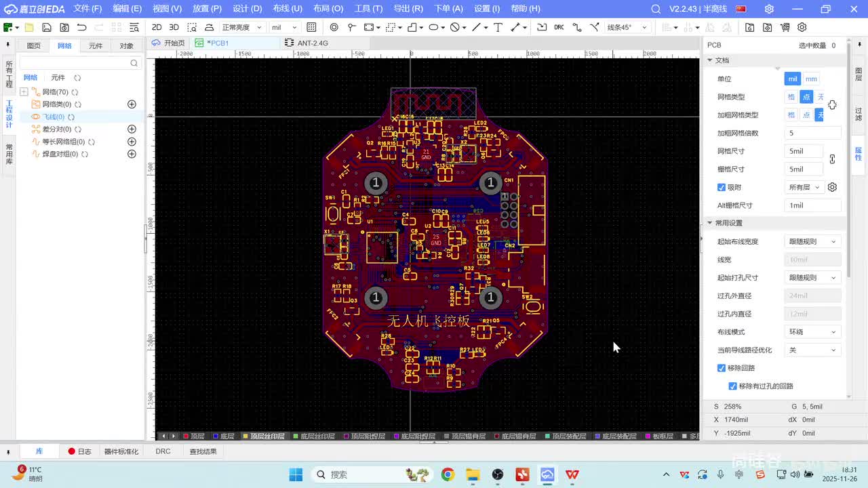This screenshot has width=868, height=488.
Task: Select mm as the unit
Action: 811,79
